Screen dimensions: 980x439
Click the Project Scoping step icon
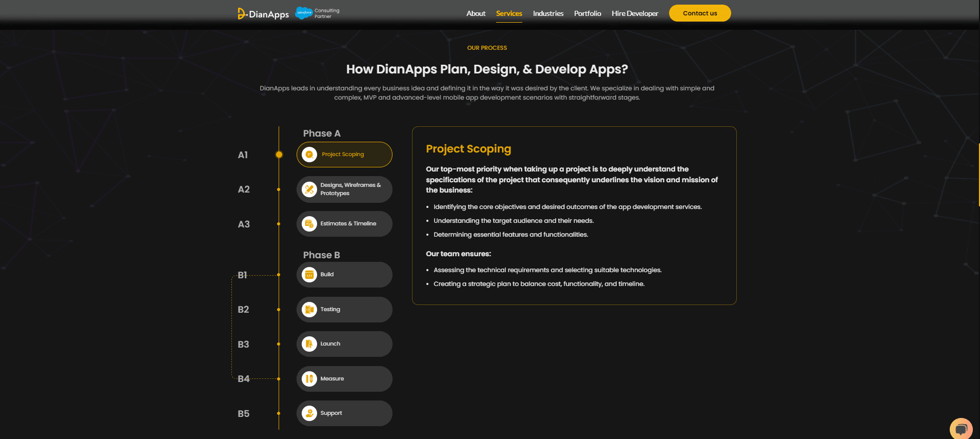coord(309,155)
